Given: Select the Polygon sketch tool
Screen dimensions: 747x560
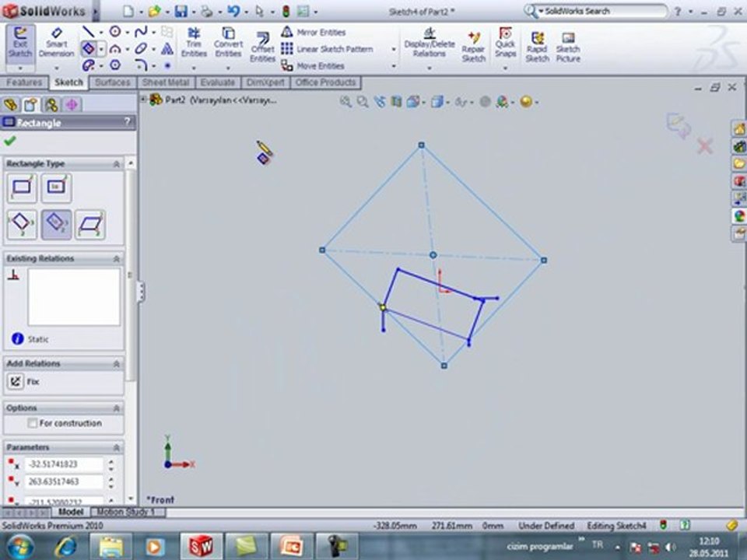Looking at the screenshot, I should (x=115, y=65).
